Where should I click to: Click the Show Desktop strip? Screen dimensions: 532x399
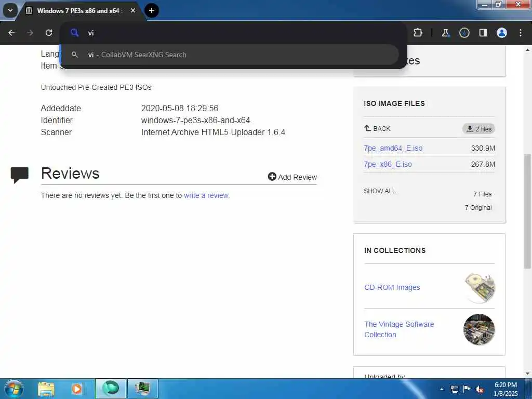528,389
